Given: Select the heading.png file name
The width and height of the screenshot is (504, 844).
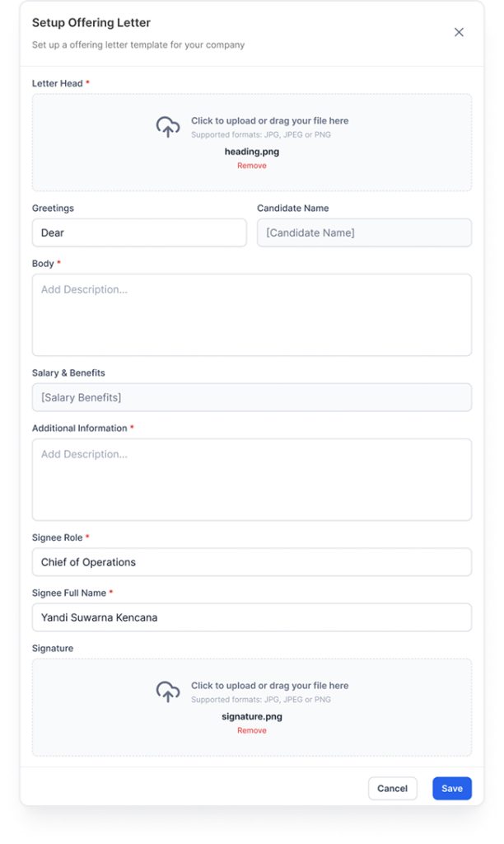Looking at the screenshot, I should click(x=252, y=152).
